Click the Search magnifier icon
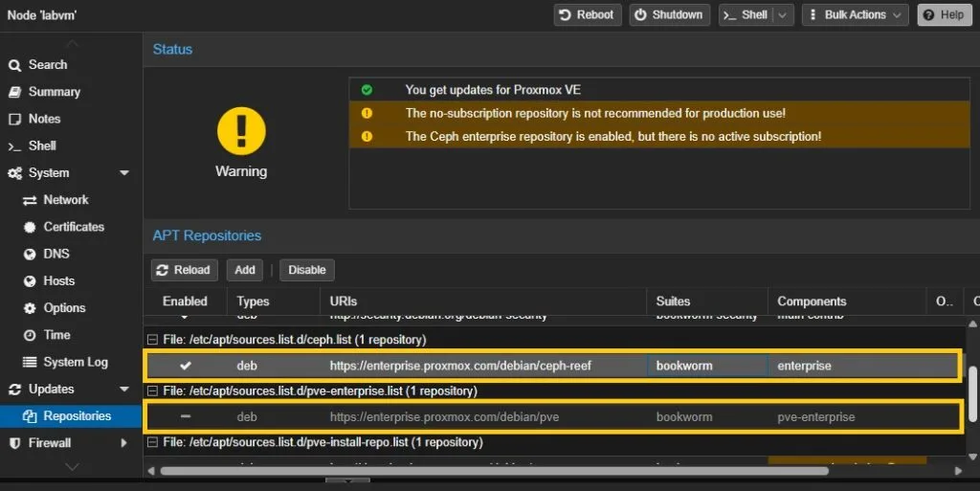This screenshot has width=980, height=491. click(15, 65)
